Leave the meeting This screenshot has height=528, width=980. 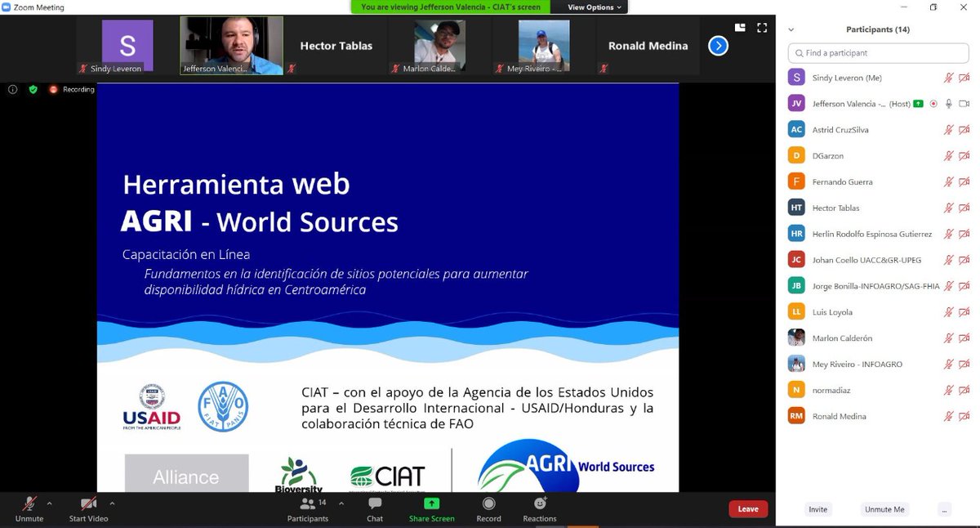[748, 509]
